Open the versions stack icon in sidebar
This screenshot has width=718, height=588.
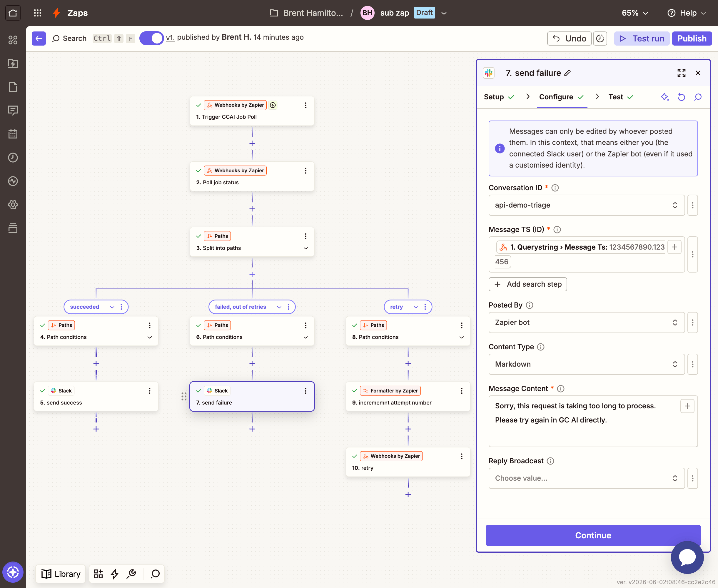13,228
